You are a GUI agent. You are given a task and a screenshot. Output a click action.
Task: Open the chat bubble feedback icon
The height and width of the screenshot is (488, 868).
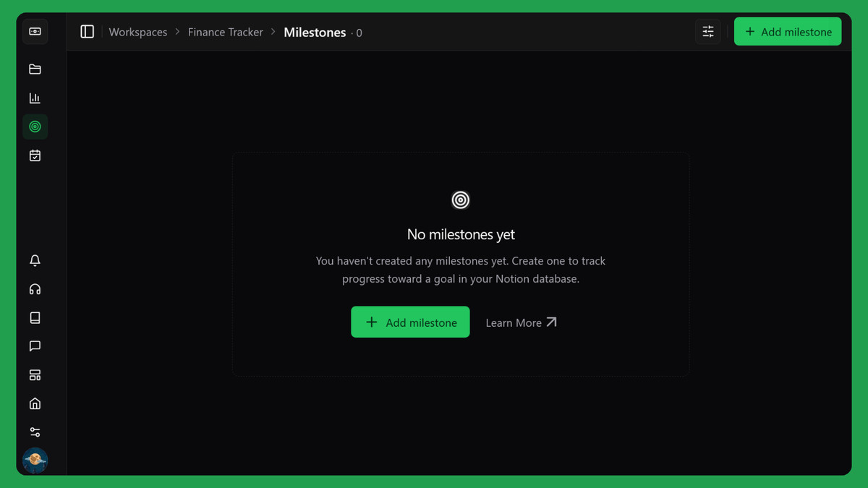tap(35, 346)
